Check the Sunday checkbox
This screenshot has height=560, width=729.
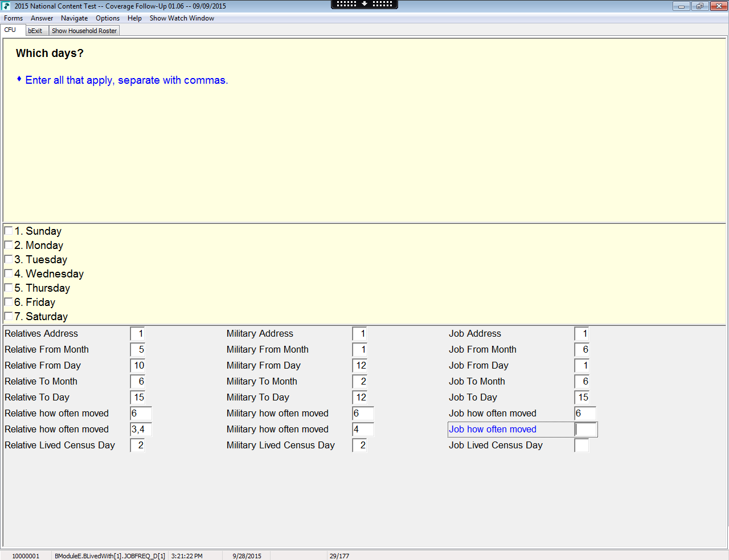(9, 231)
